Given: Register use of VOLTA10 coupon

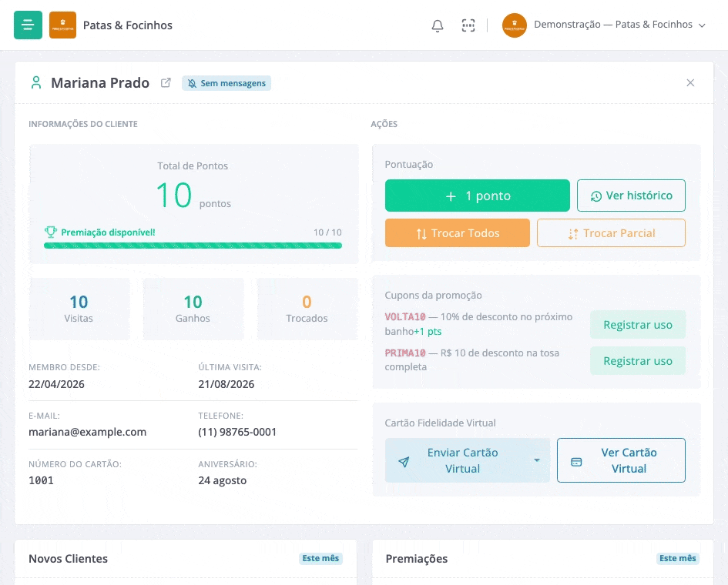Looking at the screenshot, I should tap(637, 325).
